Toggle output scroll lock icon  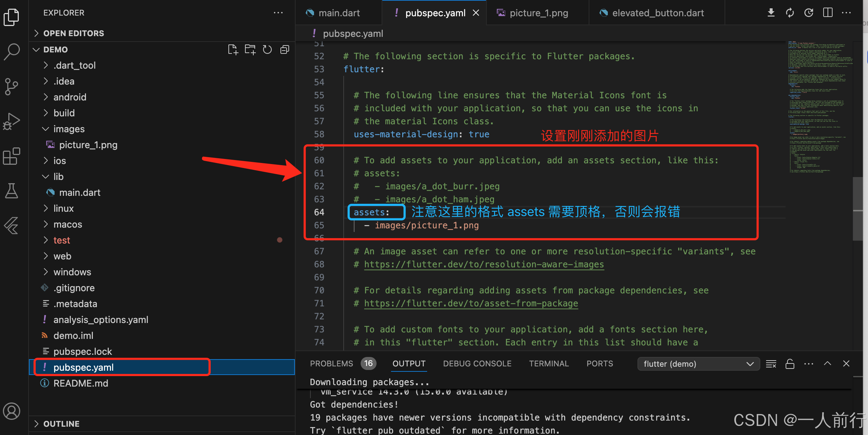pyautogui.click(x=790, y=364)
